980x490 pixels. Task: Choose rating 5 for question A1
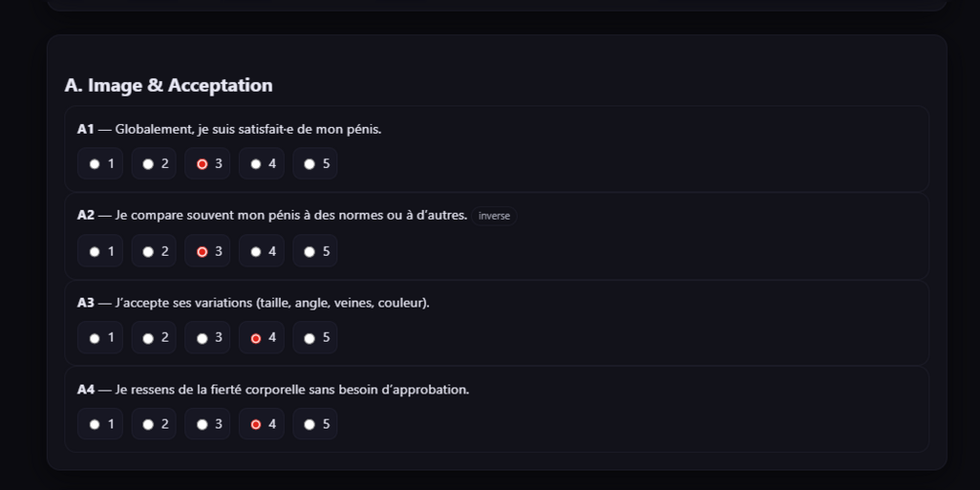(315, 164)
